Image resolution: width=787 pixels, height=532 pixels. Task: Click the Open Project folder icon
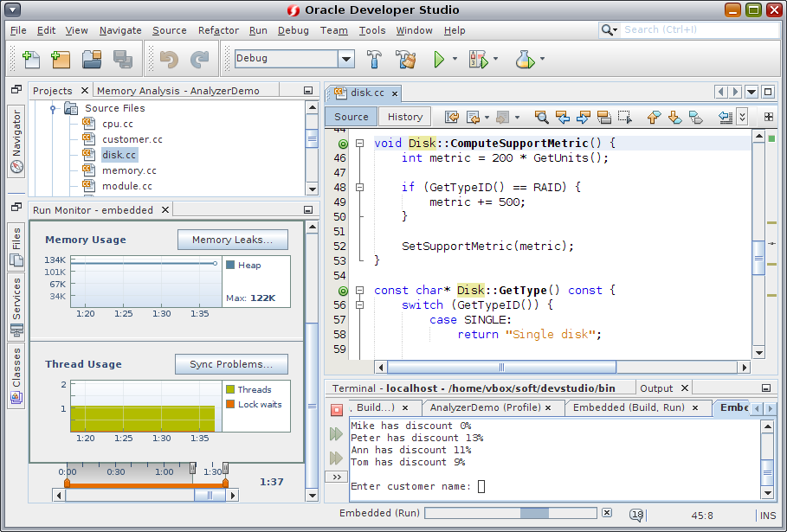(92, 59)
